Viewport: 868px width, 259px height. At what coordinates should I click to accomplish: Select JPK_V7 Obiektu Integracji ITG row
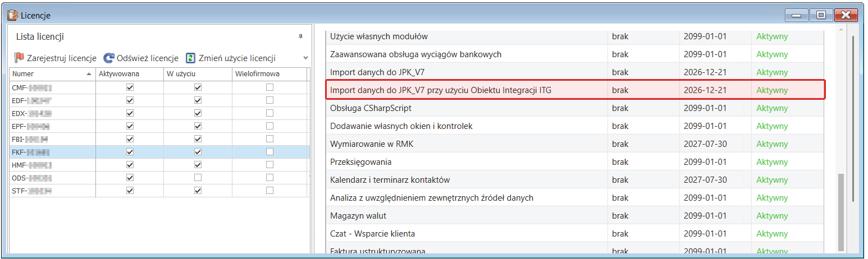(x=575, y=90)
